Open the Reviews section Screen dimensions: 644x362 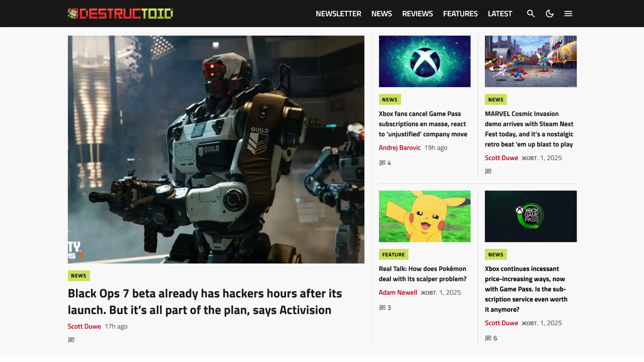417,13
